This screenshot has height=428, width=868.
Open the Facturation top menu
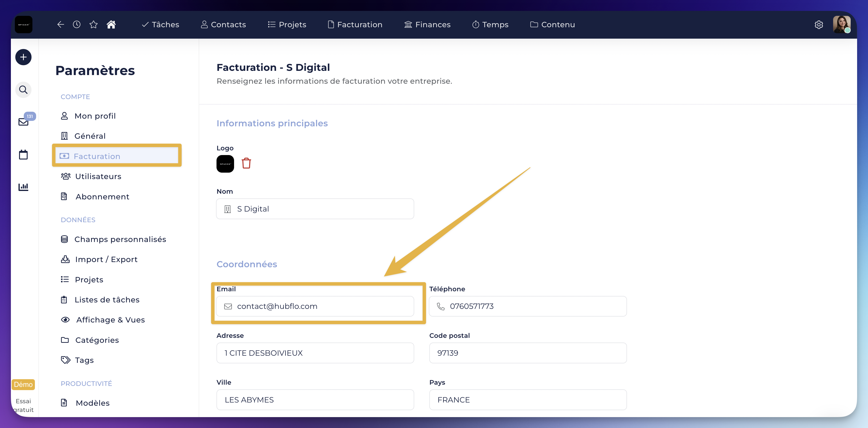click(x=355, y=25)
